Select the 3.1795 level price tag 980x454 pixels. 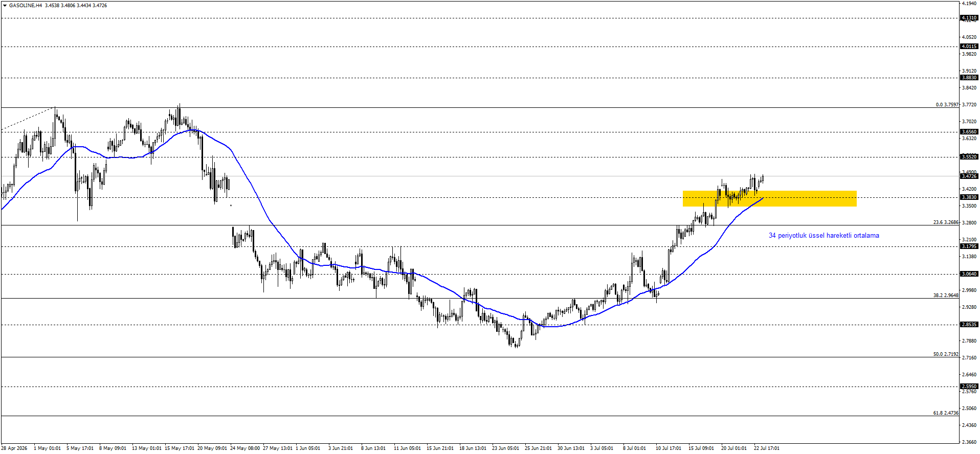click(x=969, y=246)
